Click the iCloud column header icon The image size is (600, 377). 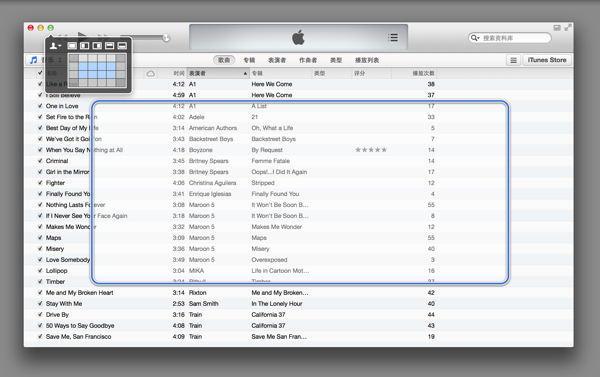[x=151, y=73]
